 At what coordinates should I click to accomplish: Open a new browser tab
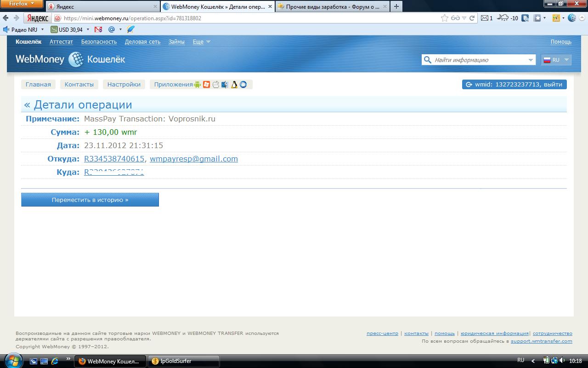point(396,6)
